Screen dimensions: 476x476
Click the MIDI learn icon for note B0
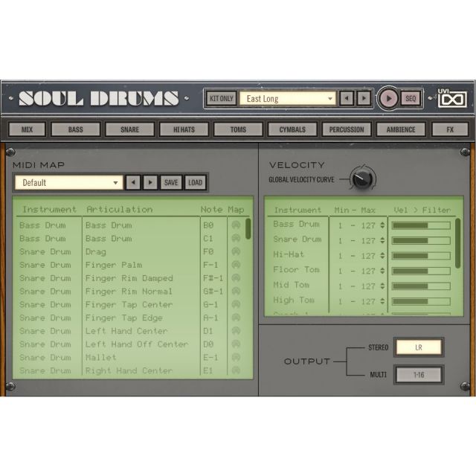coord(236,225)
